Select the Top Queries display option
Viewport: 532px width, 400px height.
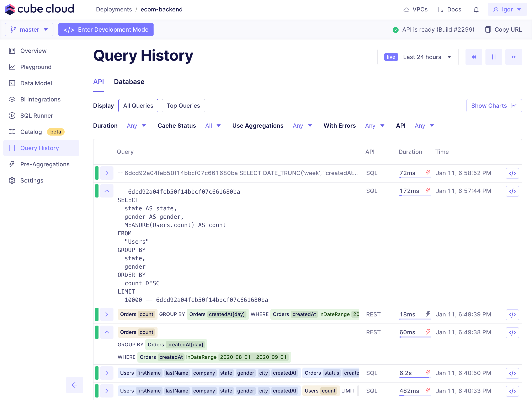pos(183,106)
